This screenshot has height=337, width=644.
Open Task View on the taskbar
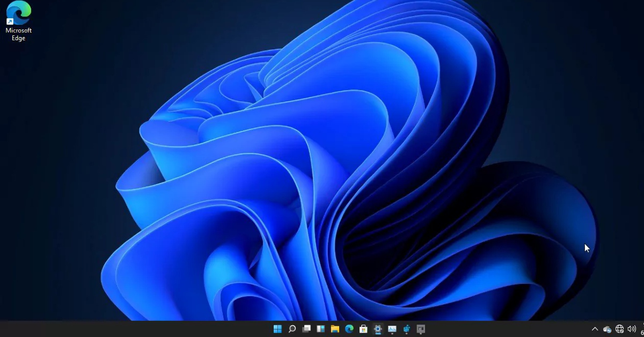click(x=306, y=328)
